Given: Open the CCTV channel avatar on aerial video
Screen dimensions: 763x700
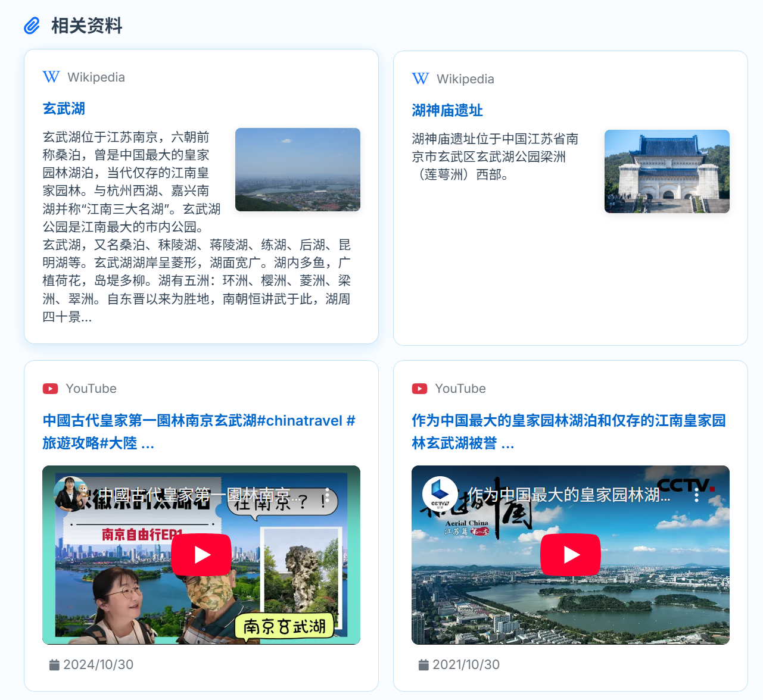Looking at the screenshot, I should (440, 494).
